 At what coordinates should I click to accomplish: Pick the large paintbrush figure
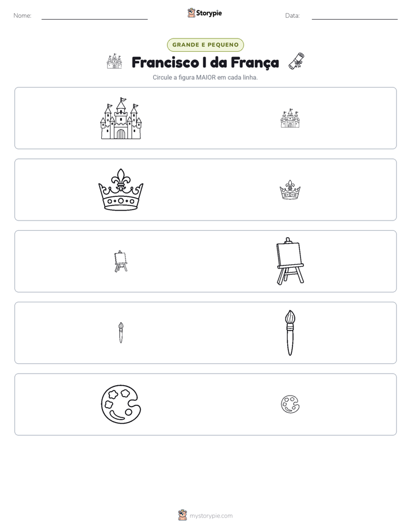click(x=290, y=333)
